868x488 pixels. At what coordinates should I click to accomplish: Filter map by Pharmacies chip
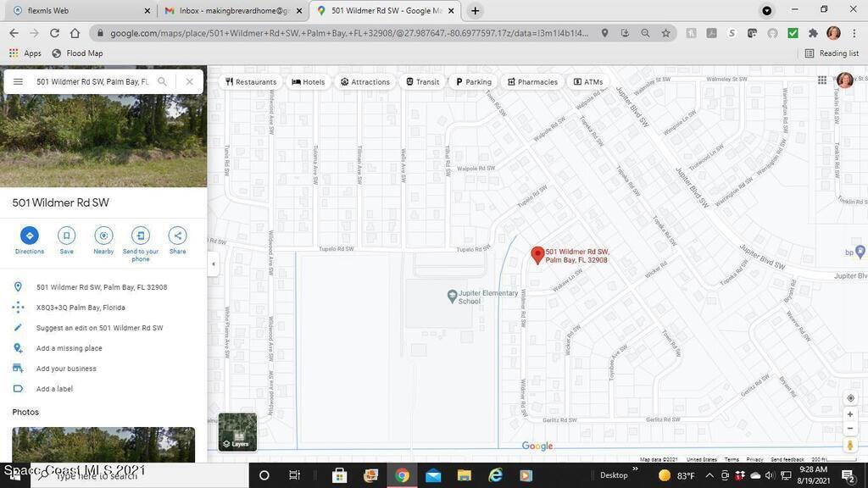tap(532, 82)
